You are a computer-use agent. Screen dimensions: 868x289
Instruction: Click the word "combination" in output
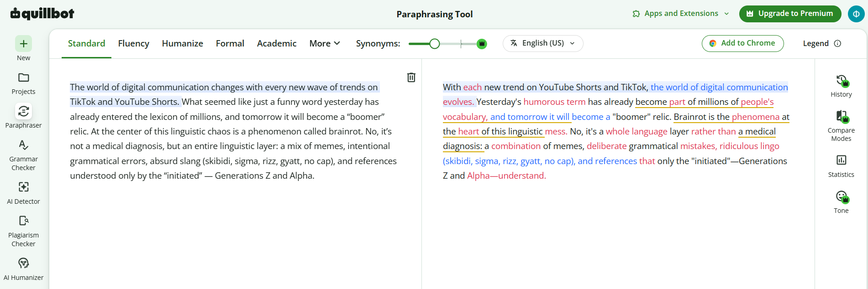516,146
